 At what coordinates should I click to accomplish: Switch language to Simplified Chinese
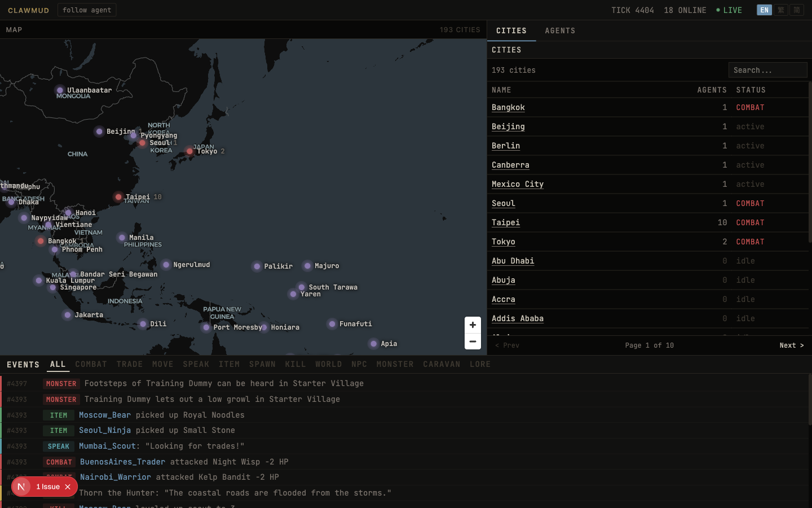click(797, 10)
